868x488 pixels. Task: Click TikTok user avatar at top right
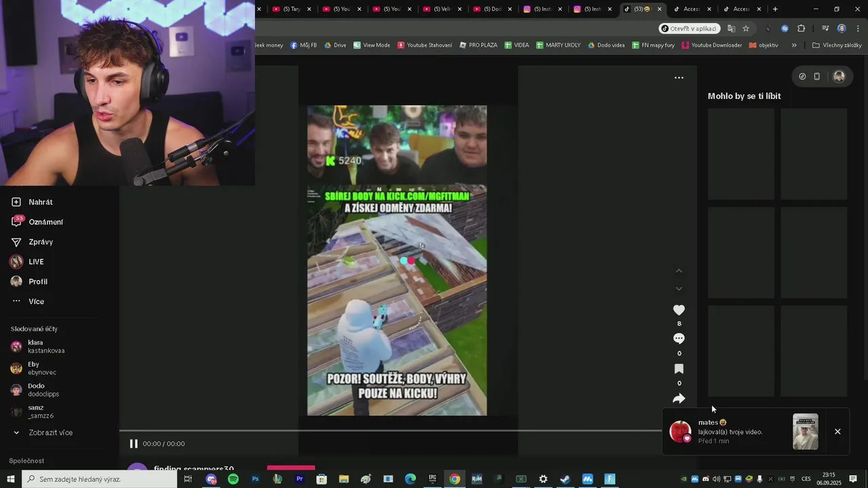pyautogui.click(x=839, y=77)
